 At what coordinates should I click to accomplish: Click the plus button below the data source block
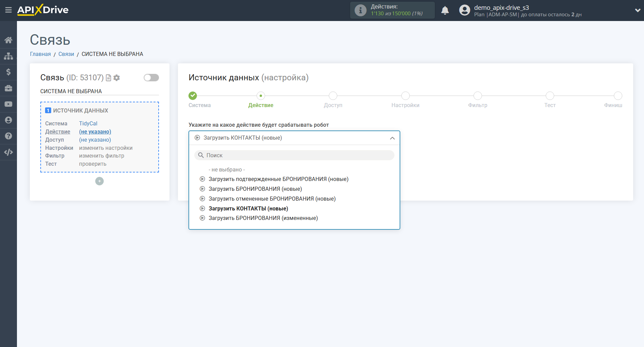(x=99, y=181)
